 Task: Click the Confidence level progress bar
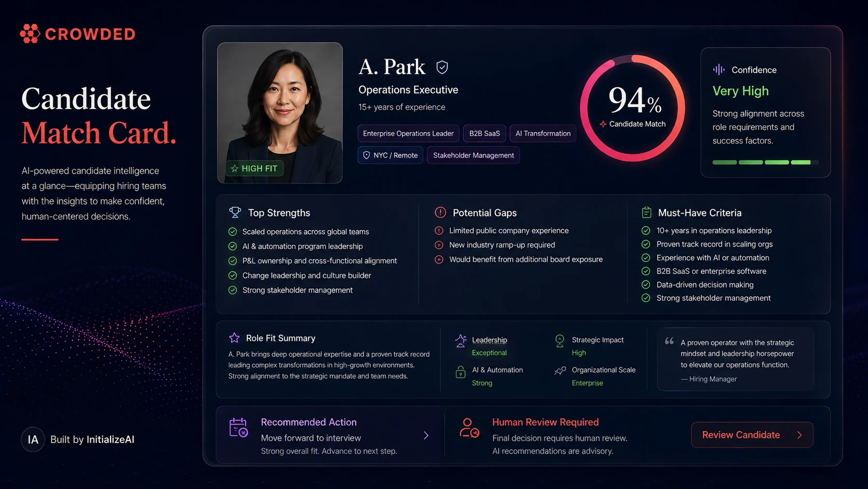click(766, 163)
